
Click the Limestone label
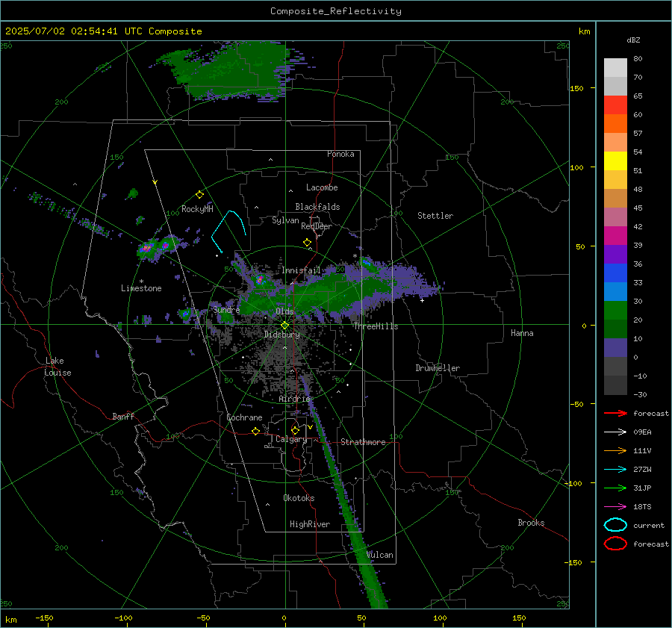click(x=141, y=288)
